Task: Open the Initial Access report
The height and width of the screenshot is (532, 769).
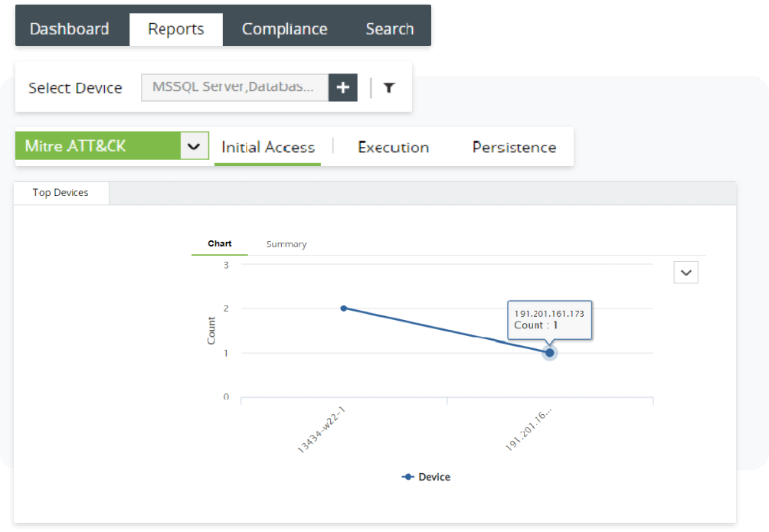Action: 267,147
